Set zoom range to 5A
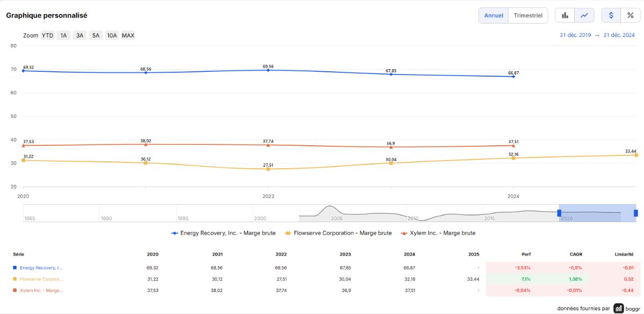 point(96,35)
